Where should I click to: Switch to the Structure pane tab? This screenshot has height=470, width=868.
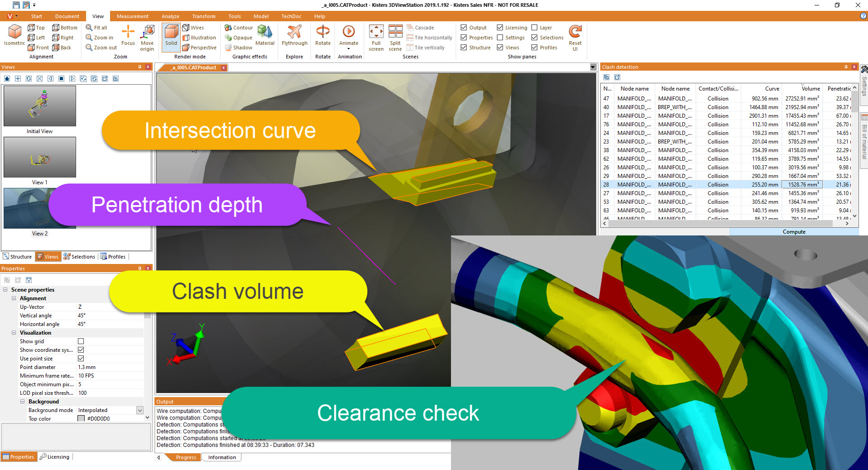click(x=17, y=257)
